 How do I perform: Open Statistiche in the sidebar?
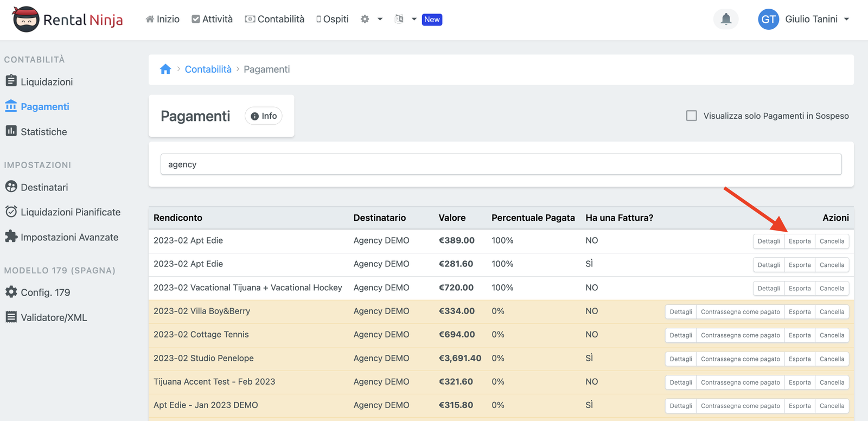point(43,132)
